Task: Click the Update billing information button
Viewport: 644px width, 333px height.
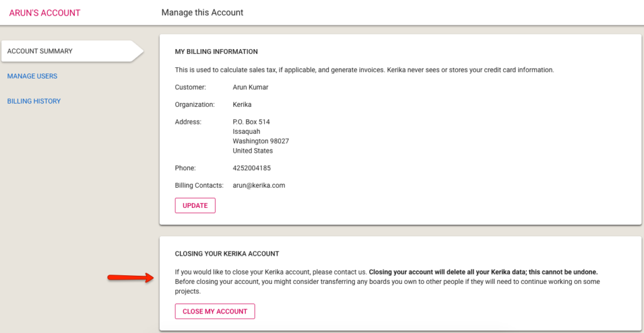Action: tap(195, 205)
